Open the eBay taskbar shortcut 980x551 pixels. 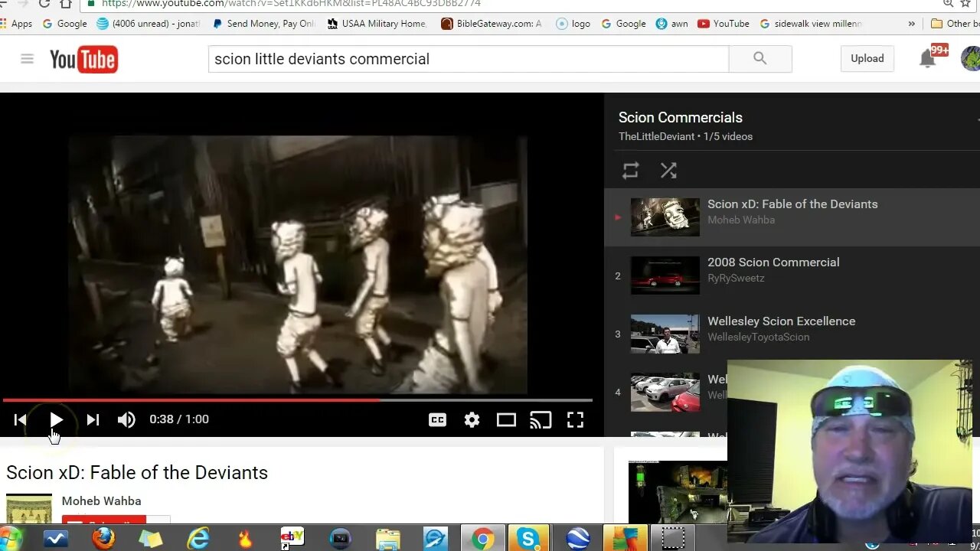pos(292,539)
